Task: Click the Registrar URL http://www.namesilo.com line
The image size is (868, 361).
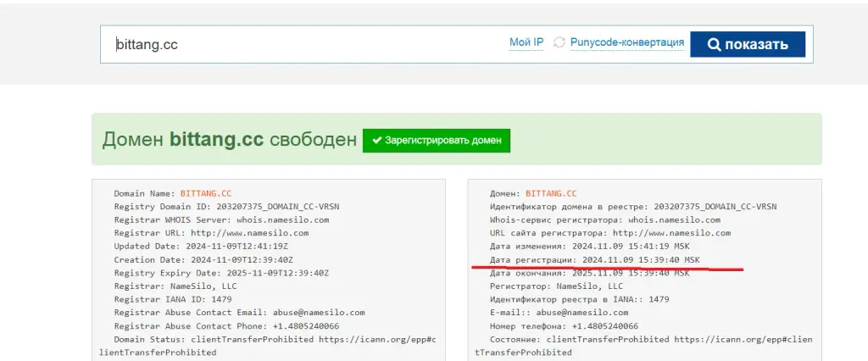Action: 211,233
